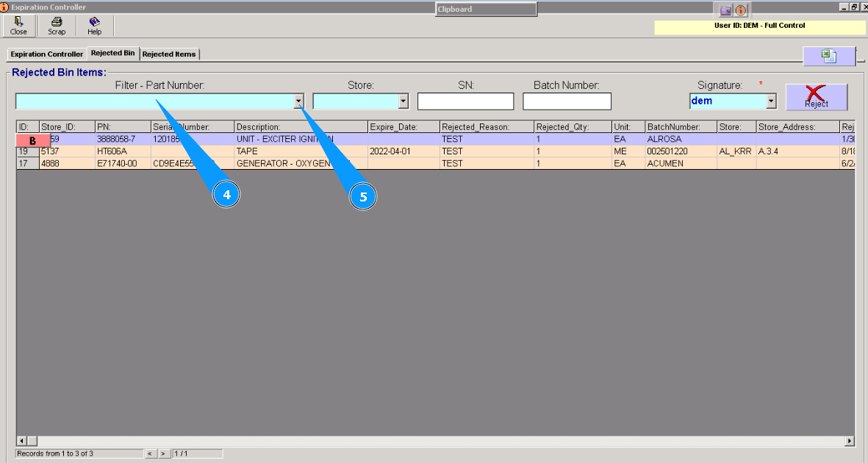Open Help from the toolbar
Screen dimensions: 868x463
95,26
